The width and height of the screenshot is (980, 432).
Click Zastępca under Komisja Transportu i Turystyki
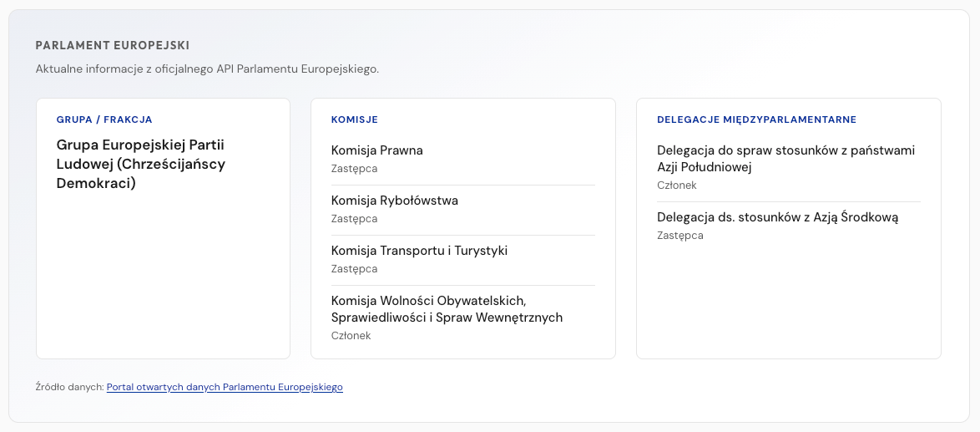355,269
